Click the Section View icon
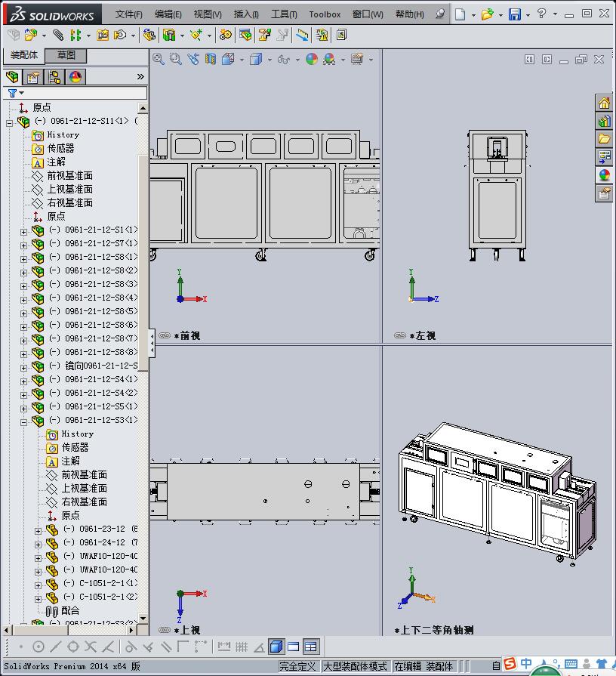616x676 pixels. (210, 59)
